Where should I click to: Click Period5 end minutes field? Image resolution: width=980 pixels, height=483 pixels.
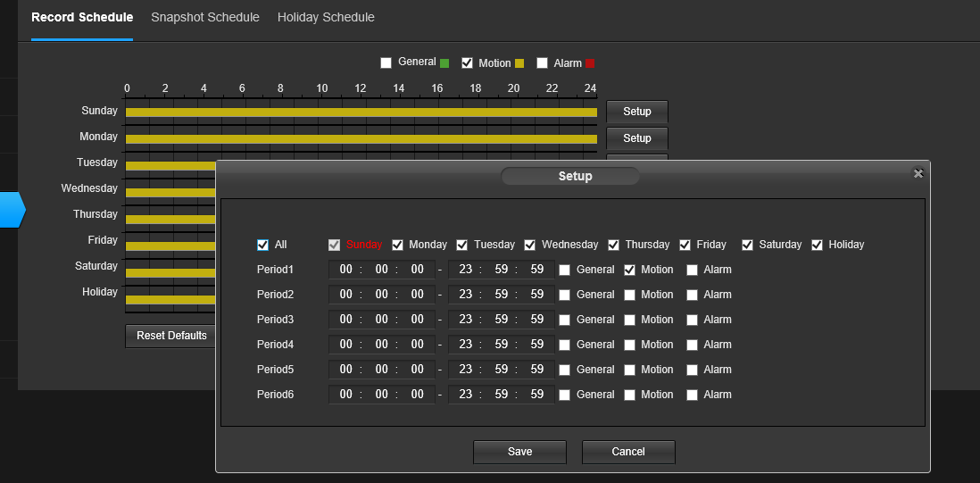click(x=502, y=370)
